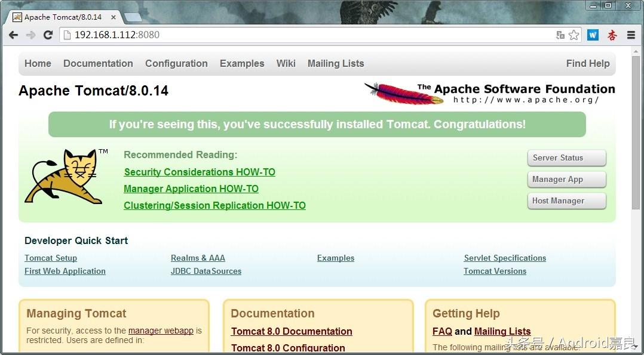Click the Developer Quick Start heading
The height and width of the screenshot is (355, 644).
[76, 240]
